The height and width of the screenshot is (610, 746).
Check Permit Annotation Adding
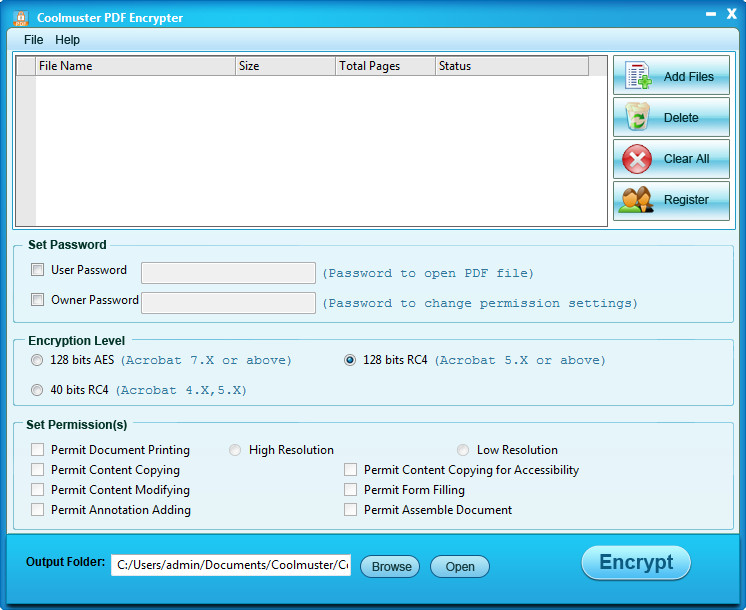pos(37,510)
